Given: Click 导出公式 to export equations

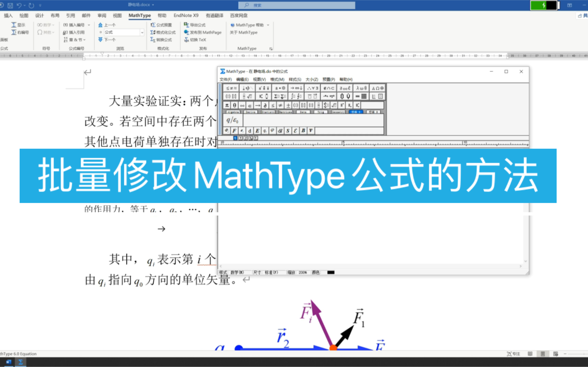Looking at the screenshot, I should 195,25.
